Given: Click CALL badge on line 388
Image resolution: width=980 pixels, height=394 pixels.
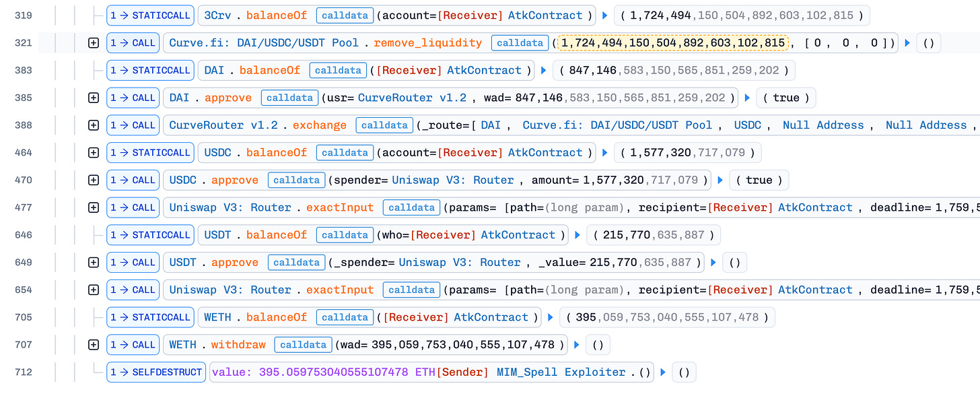Looking at the screenshot, I should [x=133, y=125].
